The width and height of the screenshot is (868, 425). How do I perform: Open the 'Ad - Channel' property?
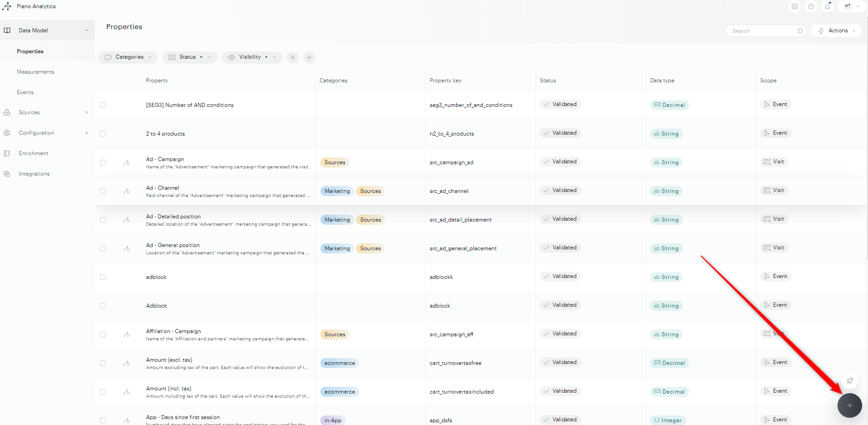[162, 188]
